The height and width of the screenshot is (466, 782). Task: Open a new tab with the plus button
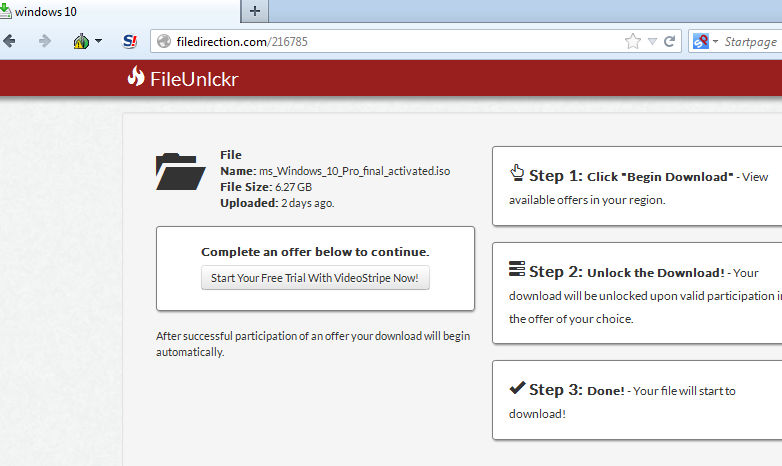point(255,11)
